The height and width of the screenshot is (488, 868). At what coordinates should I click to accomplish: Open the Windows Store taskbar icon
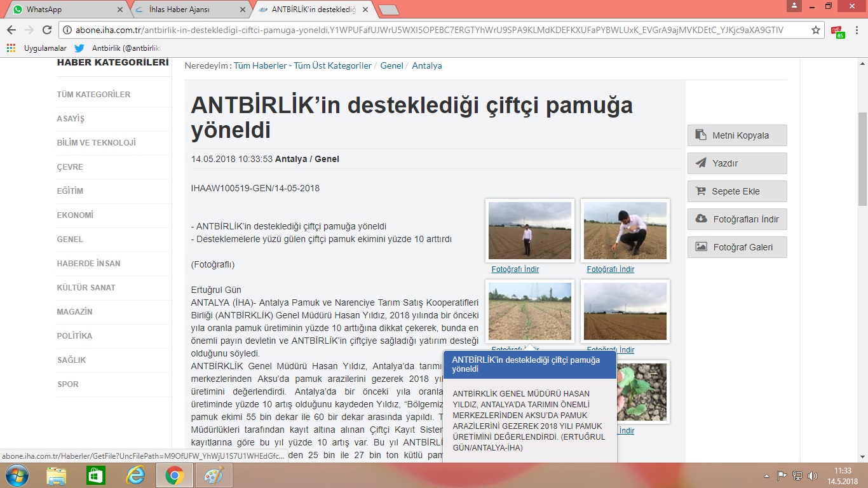[96, 475]
